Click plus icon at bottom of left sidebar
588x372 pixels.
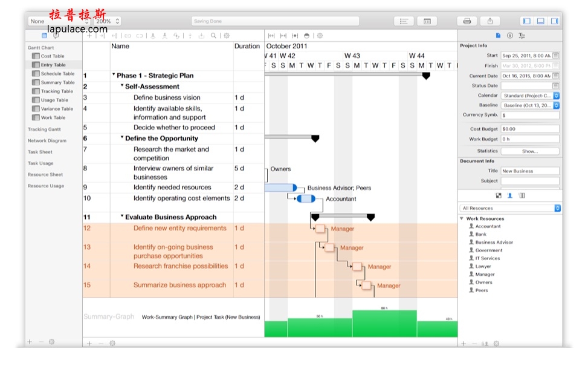pos(30,342)
